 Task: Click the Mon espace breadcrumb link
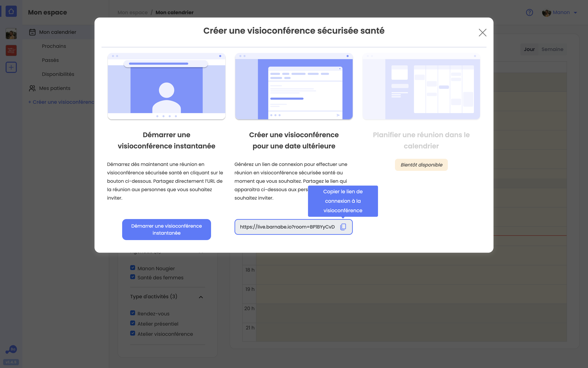point(133,12)
